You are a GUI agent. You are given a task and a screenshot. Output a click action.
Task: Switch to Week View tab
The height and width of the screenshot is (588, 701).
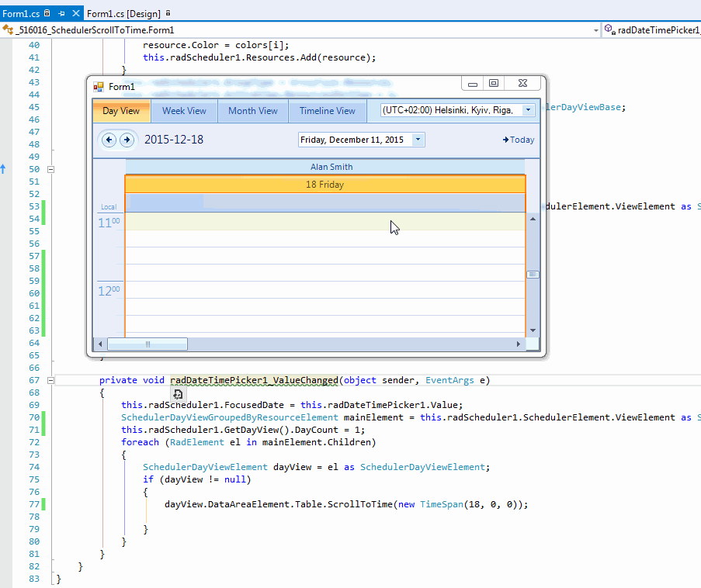[x=184, y=111]
